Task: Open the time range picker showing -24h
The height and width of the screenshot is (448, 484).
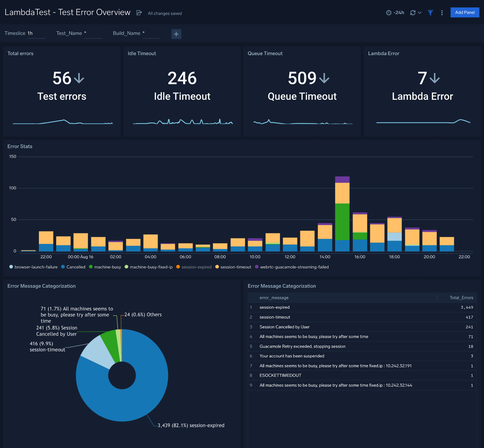Action: 395,12
